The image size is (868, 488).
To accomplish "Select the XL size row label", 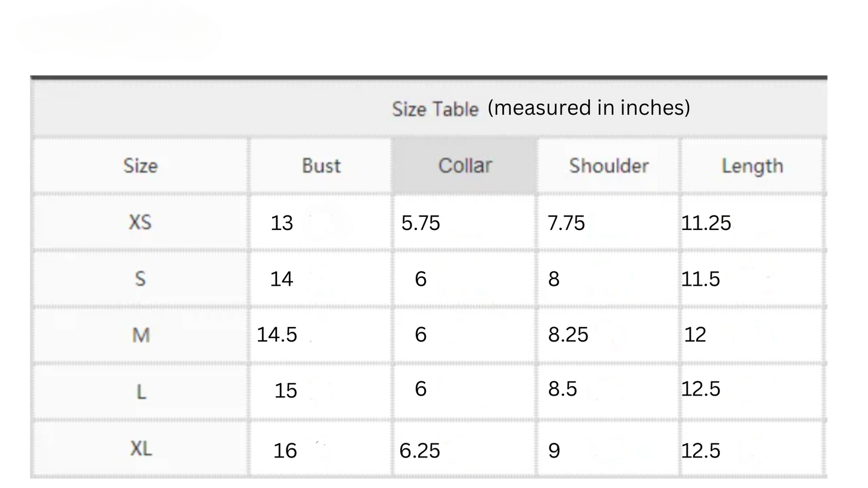I will 141,448.
